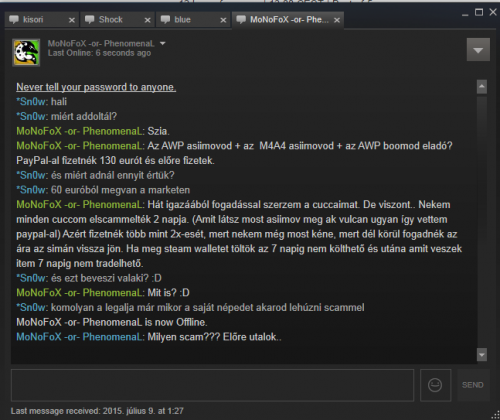Minimize the chat window
This screenshot has height=420, width=500.
pos(465,14)
